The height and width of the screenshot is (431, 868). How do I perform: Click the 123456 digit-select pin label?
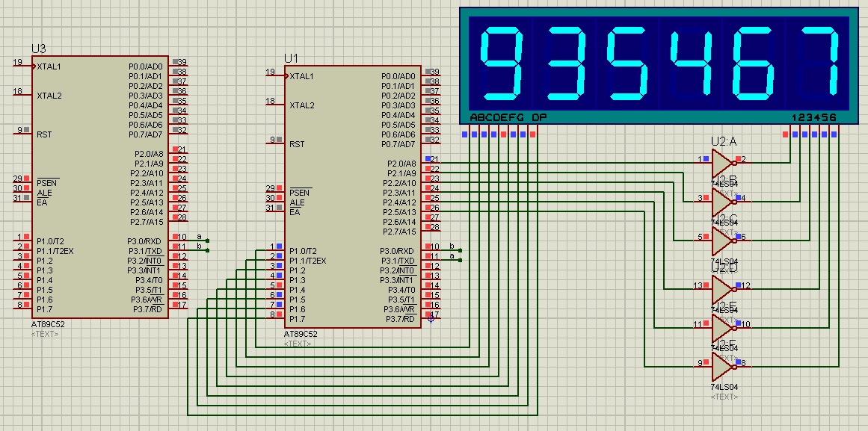(x=814, y=117)
